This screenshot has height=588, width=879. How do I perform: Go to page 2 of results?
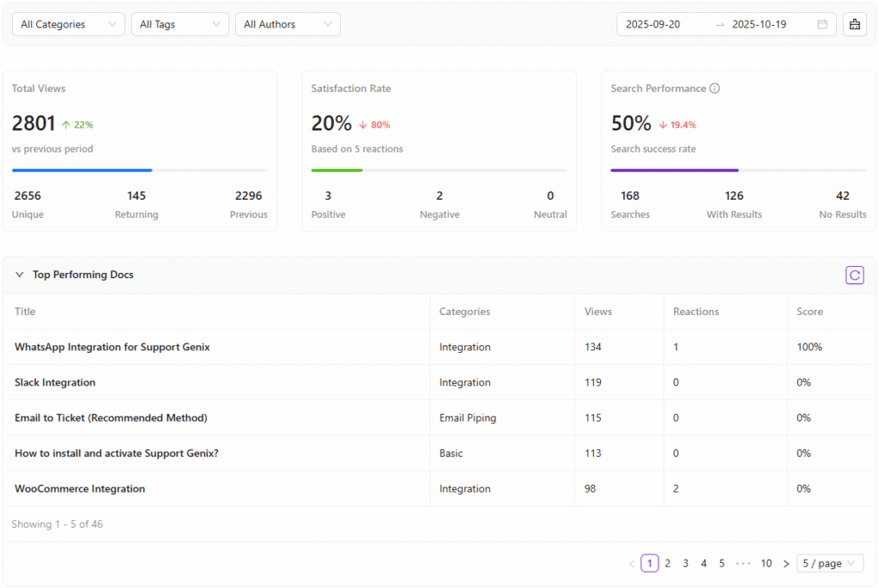click(x=668, y=564)
